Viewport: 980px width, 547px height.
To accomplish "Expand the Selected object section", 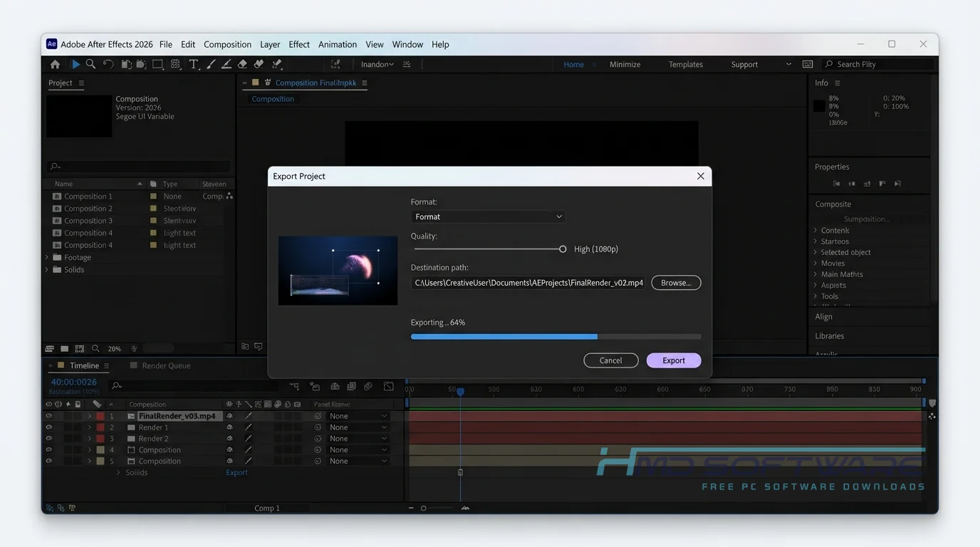I will pos(815,252).
